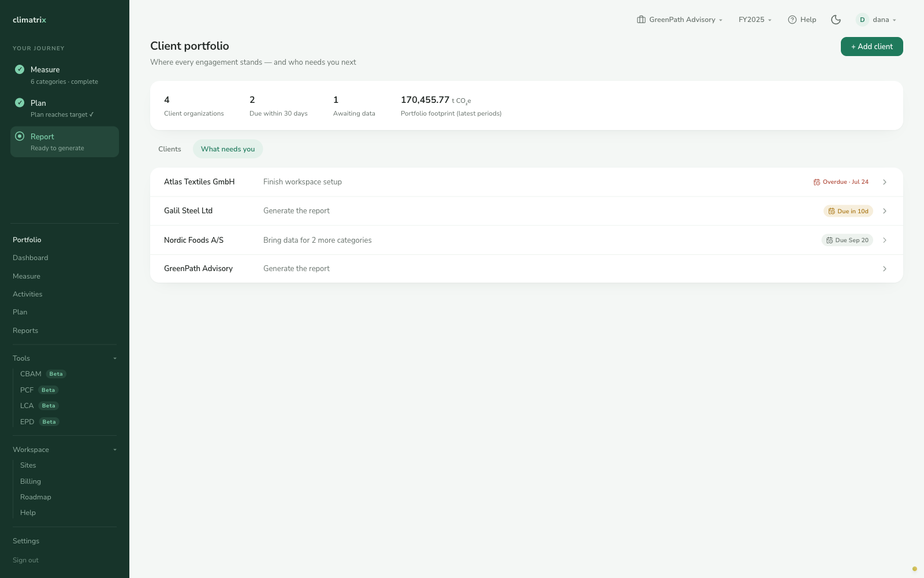Click the Add client button
This screenshot has height=578, width=924.
871,47
